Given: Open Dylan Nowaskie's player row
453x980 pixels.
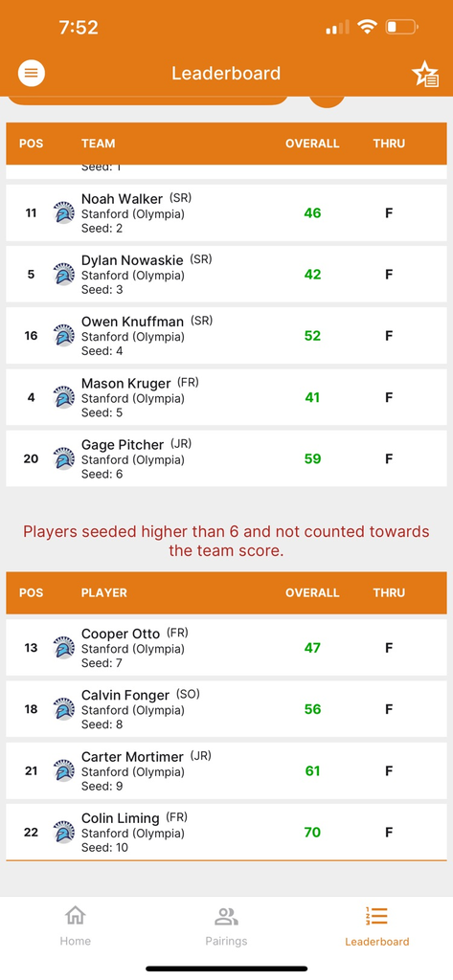Looking at the screenshot, I should pos(226,275).
